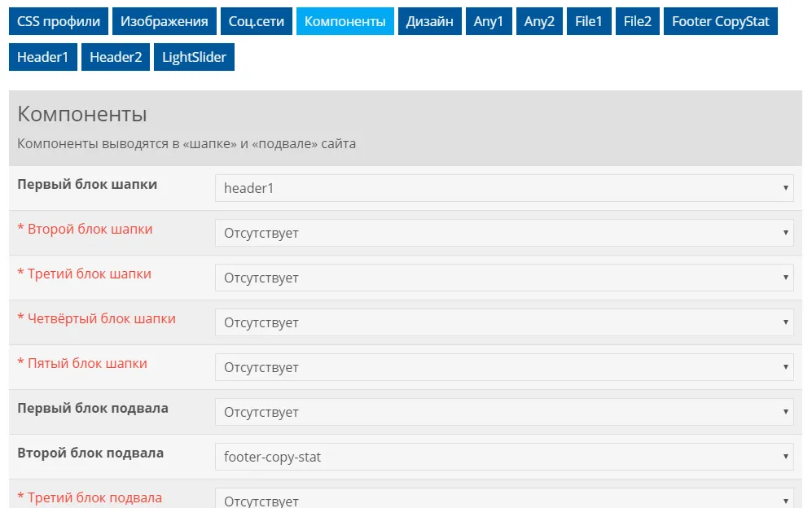Open the CSS профили tab
This screenshot has width=812, height=508.
click(x=59, y=21)
